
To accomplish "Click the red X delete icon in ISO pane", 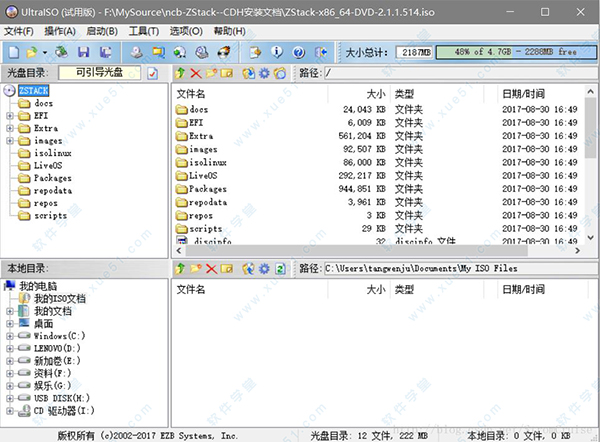I will coord(194,73).
